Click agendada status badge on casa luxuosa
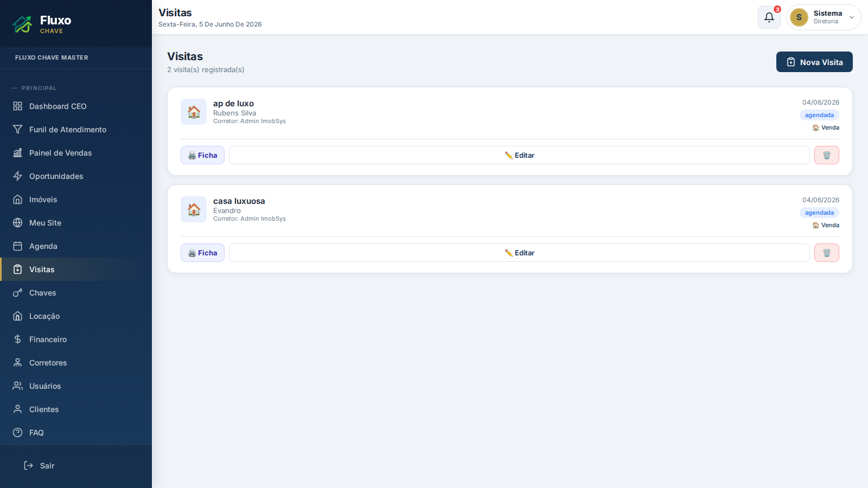Screen dimensions: 868x488 [819, 213]
